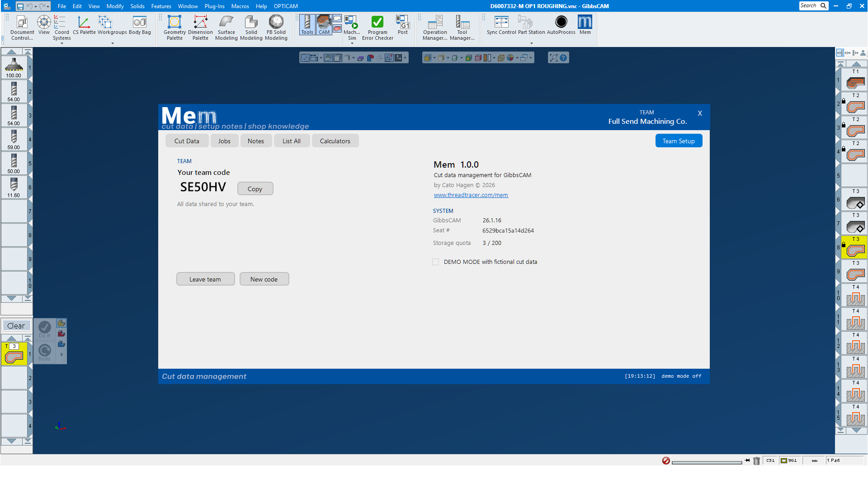Open the Post processor icon
The width and height of the screenshot is (868, 488).
pyautogui.click(x=403, y=25)
